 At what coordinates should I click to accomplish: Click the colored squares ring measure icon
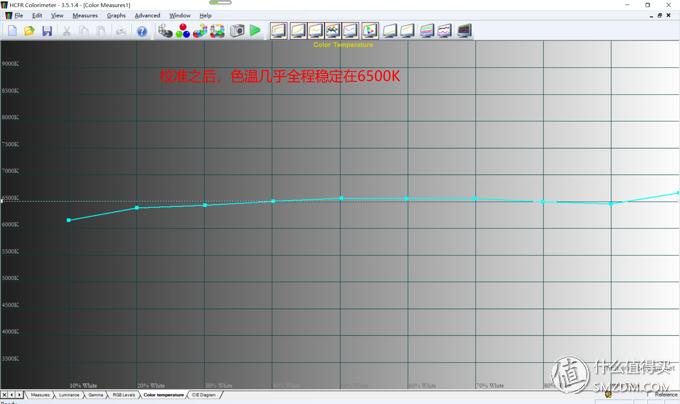pos(217,31)
